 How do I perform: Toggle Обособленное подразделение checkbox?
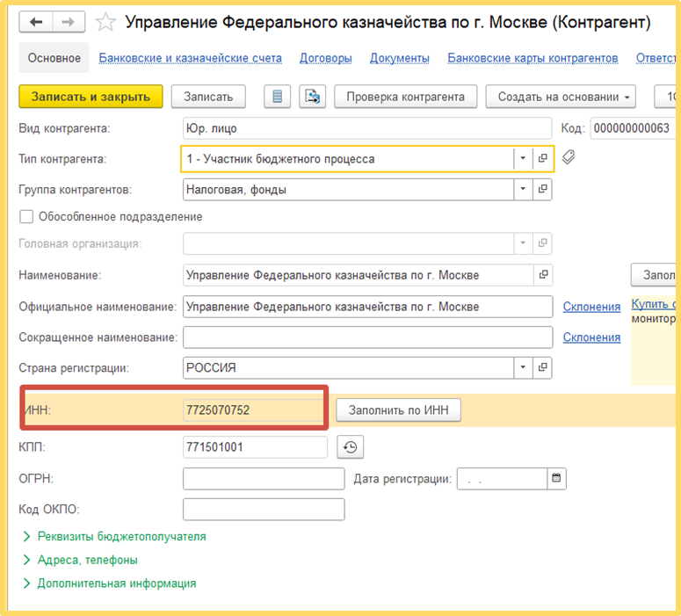coord(26,216)
